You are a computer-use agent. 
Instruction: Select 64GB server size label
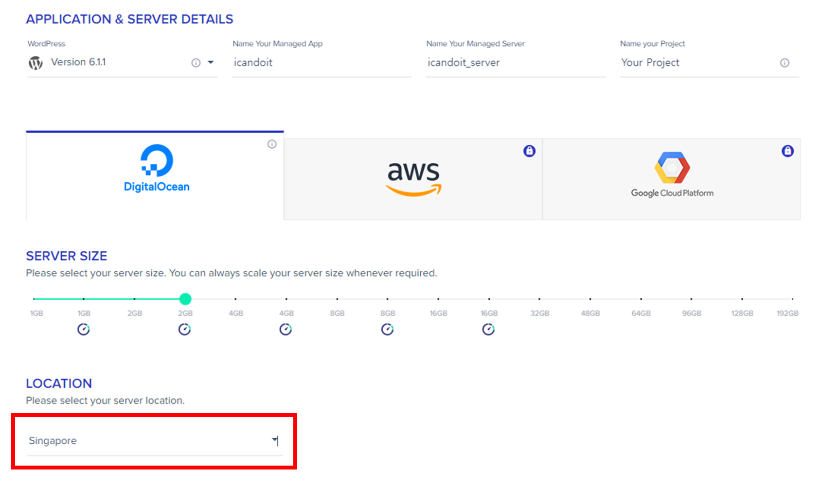[641, 313]
